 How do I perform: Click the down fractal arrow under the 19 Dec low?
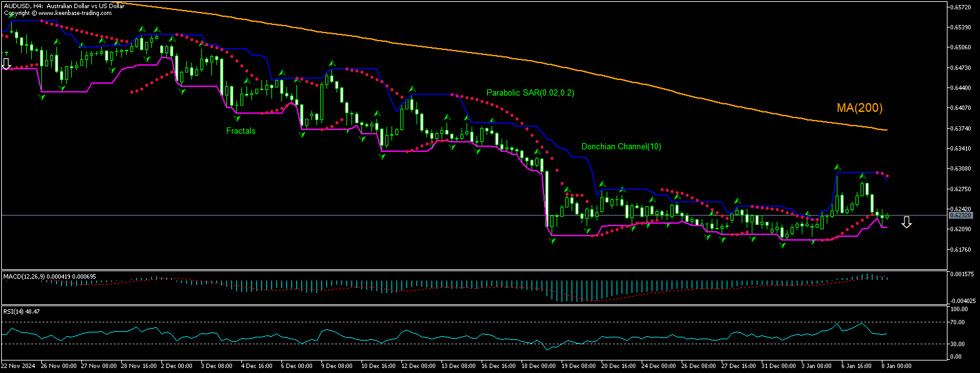[552, 241]
